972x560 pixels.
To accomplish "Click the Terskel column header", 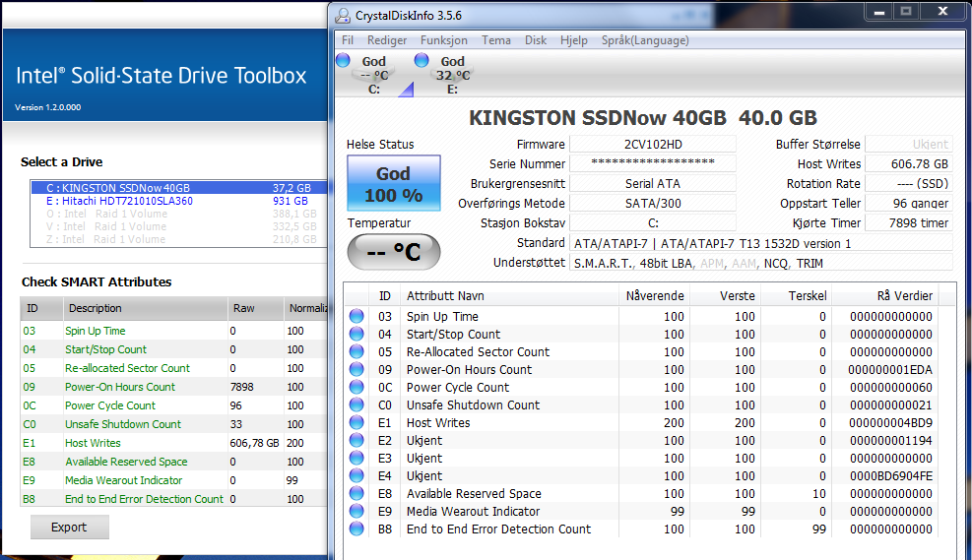I will point(796,296).
